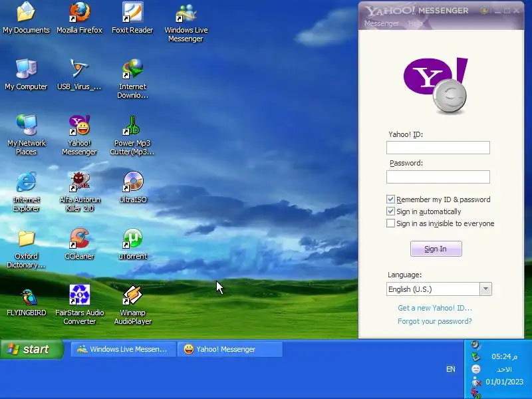Switch to Windows Live Messenger taskbar button

coord(124,349)
